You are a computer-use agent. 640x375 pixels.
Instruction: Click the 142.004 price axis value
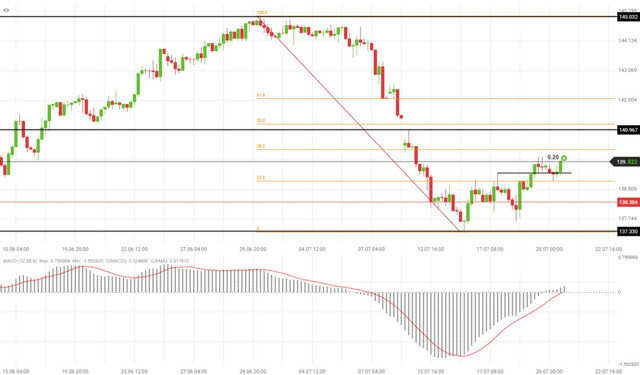point(627,100)
